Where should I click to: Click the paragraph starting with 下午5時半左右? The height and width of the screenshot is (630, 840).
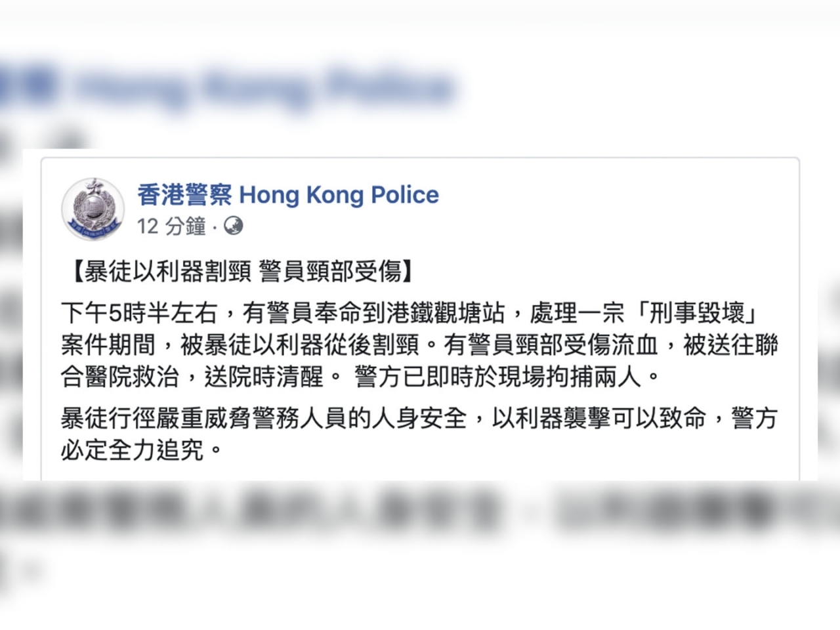pos(420,345)
